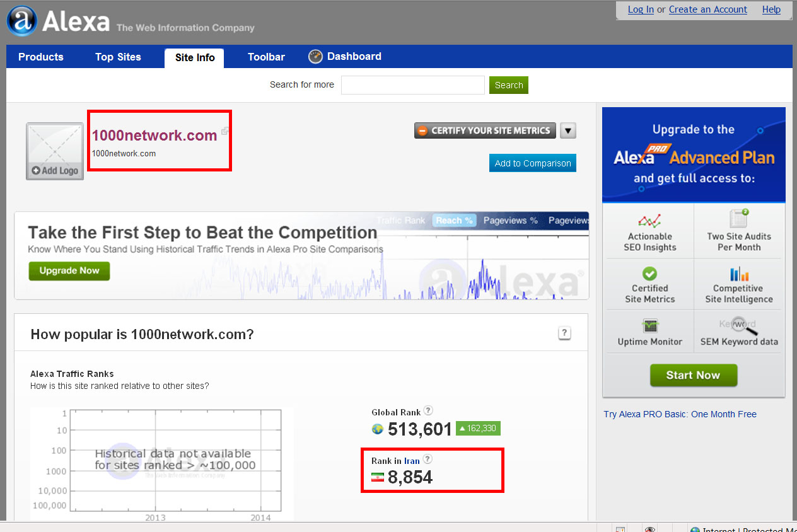Click the Iran rank value 8,854
797x532 pixels.
410,477
